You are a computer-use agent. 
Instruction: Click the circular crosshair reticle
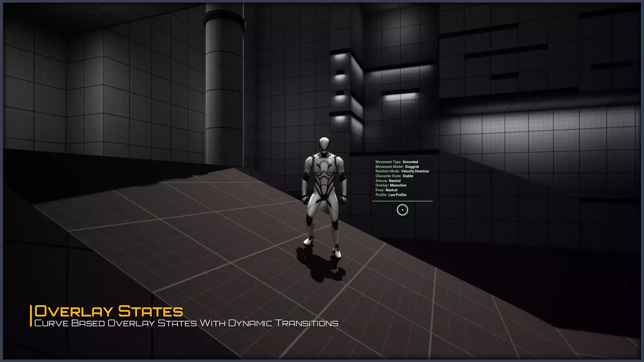pos(402,210)
